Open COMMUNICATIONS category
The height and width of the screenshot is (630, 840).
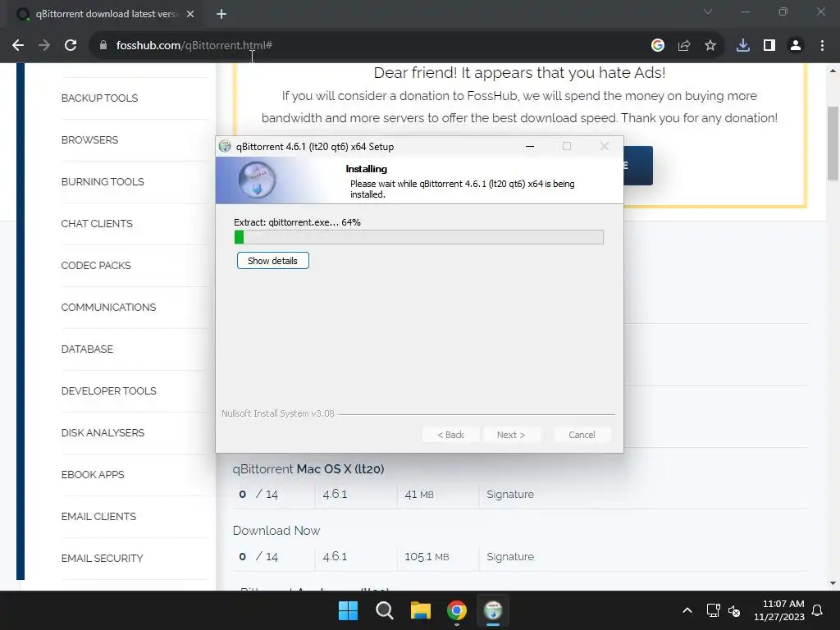[108, 307]
